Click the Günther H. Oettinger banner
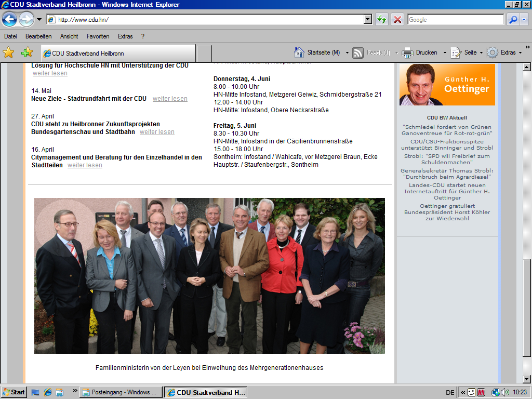Viewport: 532px width, 399px height. [x=447, y=85]
